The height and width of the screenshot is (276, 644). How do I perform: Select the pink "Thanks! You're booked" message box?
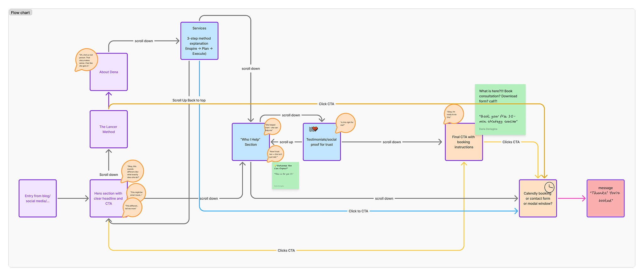tap(605, 198)
